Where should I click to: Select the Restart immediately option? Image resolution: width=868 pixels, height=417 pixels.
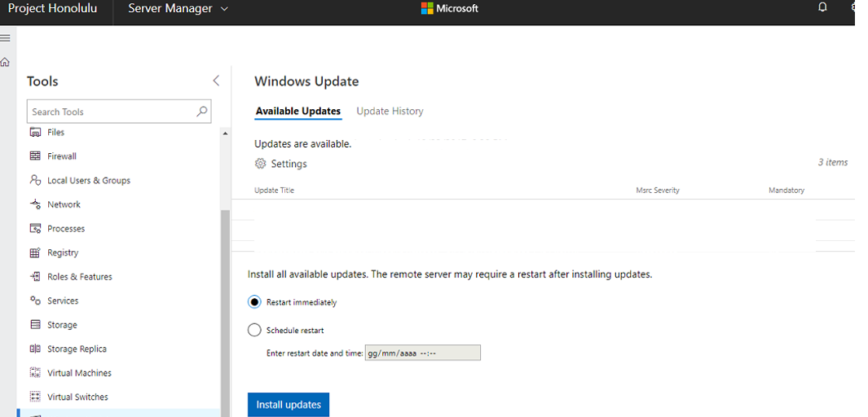[x=254, y=302]
